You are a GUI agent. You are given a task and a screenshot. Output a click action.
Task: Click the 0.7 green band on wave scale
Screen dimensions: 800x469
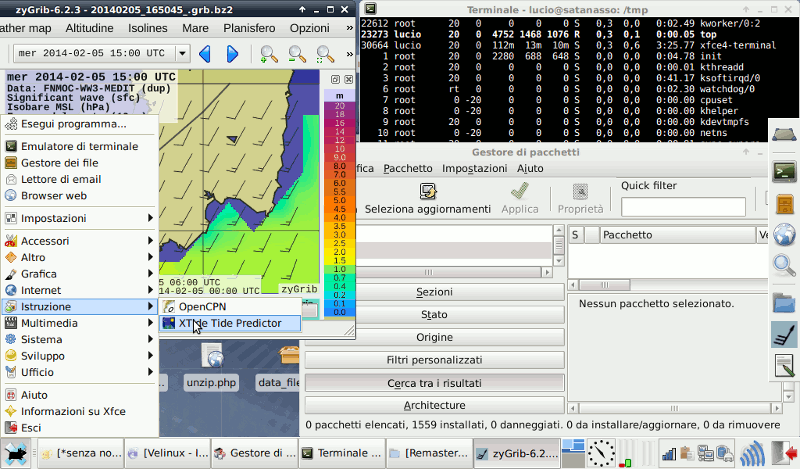[339, 278]
